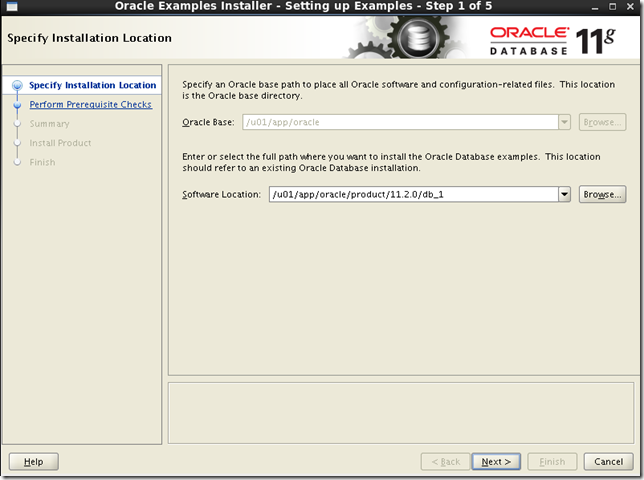
Task: Click the Software Location label
Action: click(221, 194)
